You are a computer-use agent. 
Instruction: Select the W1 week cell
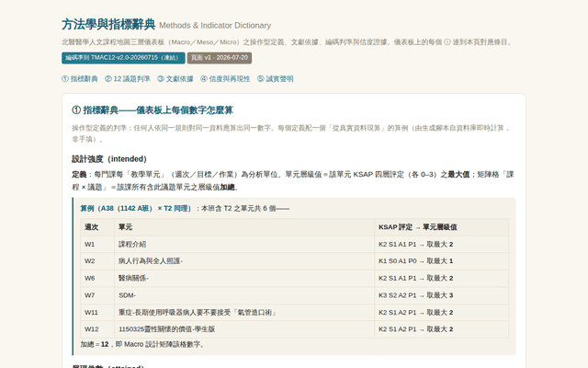point(97,244)
